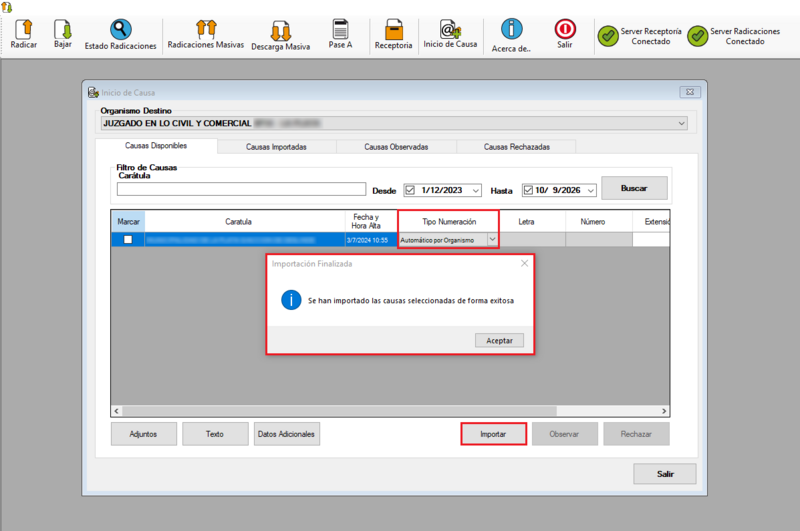Click the Salir button in the window
Viewport: 800px width, 531px height.
[665, 474]
